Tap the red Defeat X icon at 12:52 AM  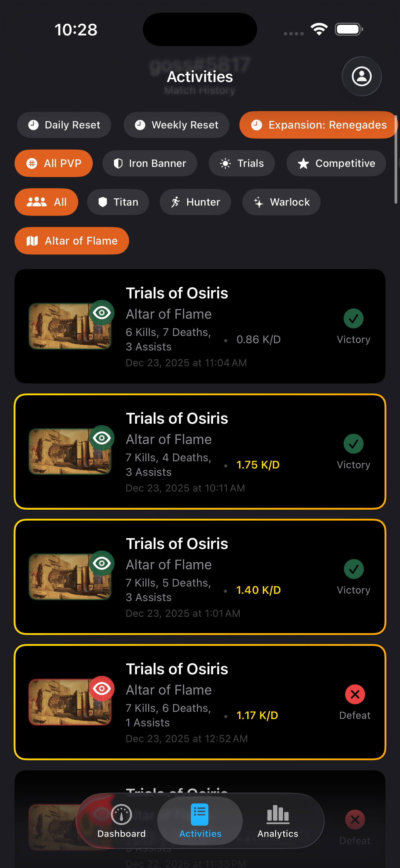click(x=355, y=695)
